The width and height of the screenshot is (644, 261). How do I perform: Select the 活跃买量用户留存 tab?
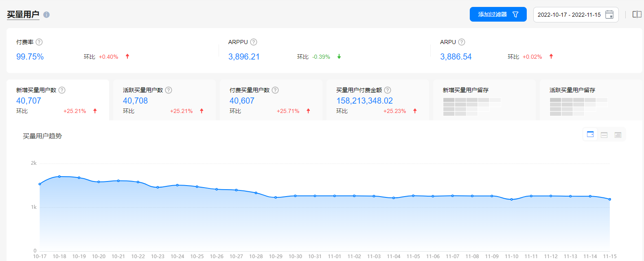[591, 100]
